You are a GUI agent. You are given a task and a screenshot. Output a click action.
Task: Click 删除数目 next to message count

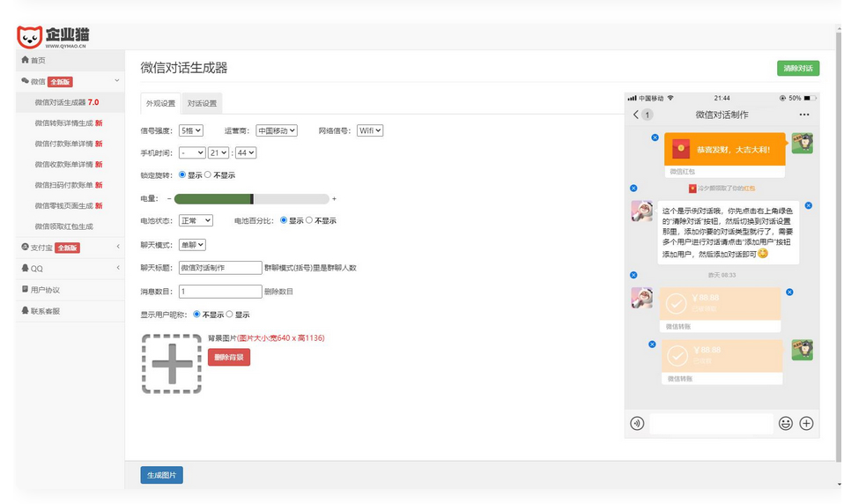click(x=278, y=292)
